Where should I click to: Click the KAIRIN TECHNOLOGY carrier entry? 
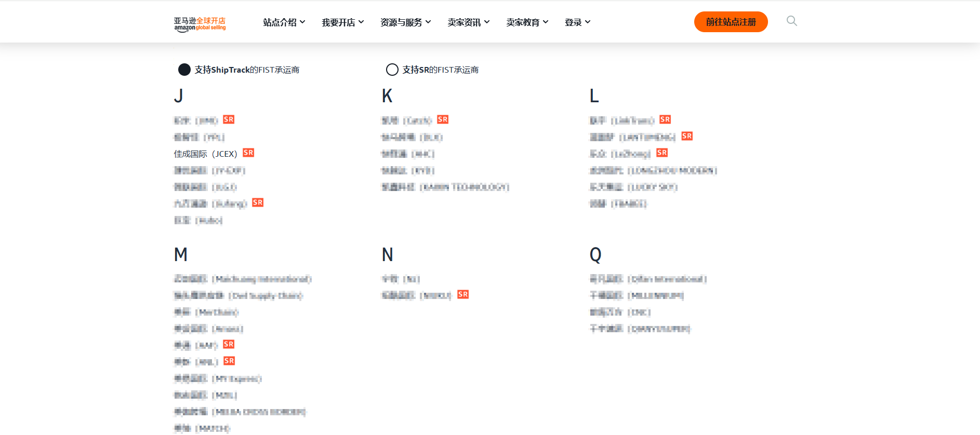[445, 187]
